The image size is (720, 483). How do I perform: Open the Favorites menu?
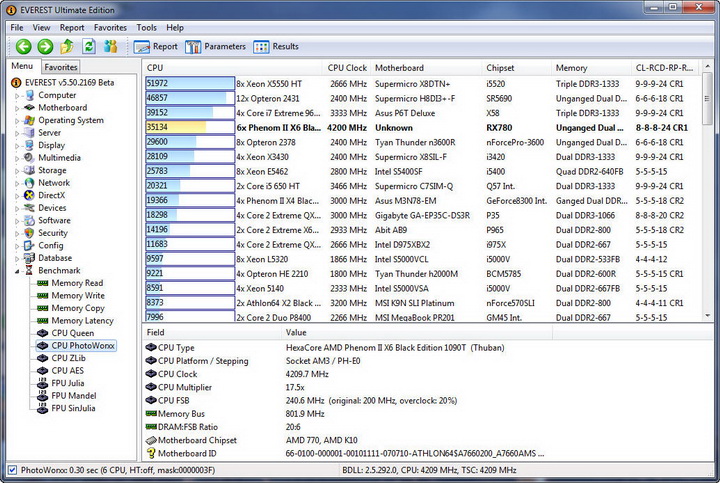tap(110, 28)
